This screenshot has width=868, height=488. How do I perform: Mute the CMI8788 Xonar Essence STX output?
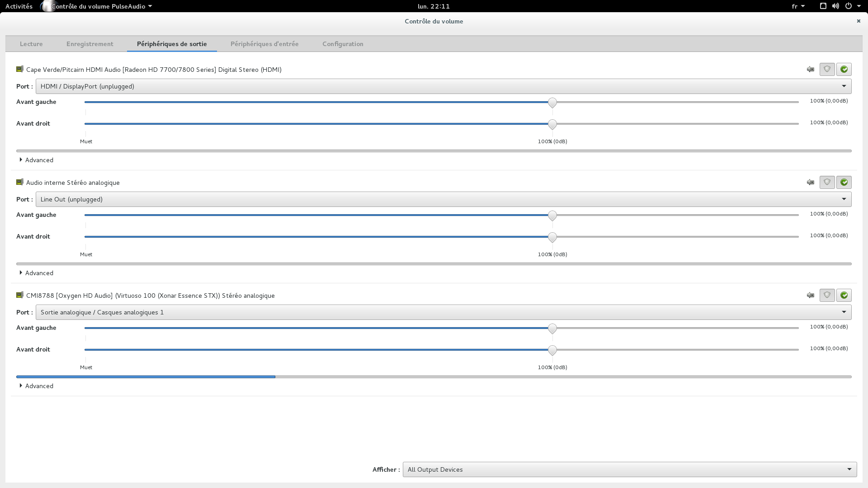point(810,295)
